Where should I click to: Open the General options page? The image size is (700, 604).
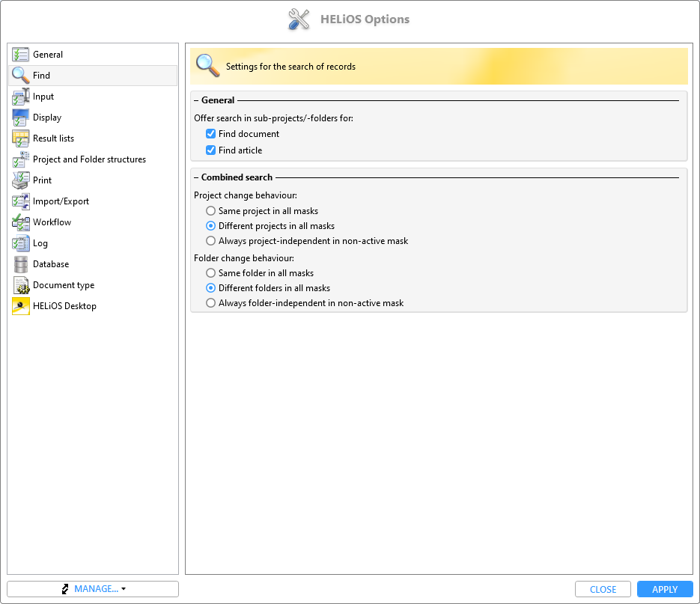(93, 55)
